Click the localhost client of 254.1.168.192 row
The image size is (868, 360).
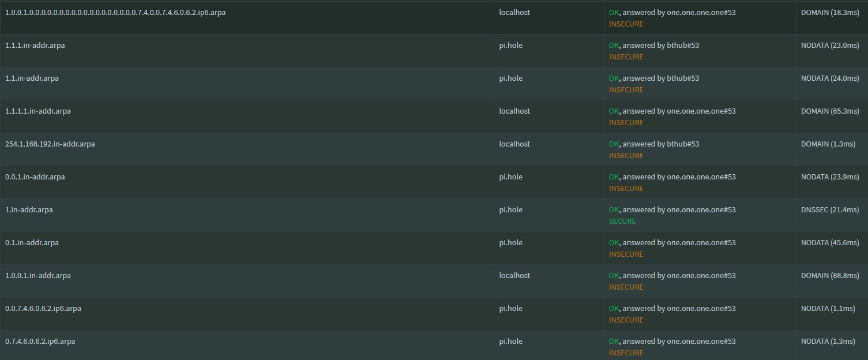[514, 144]
